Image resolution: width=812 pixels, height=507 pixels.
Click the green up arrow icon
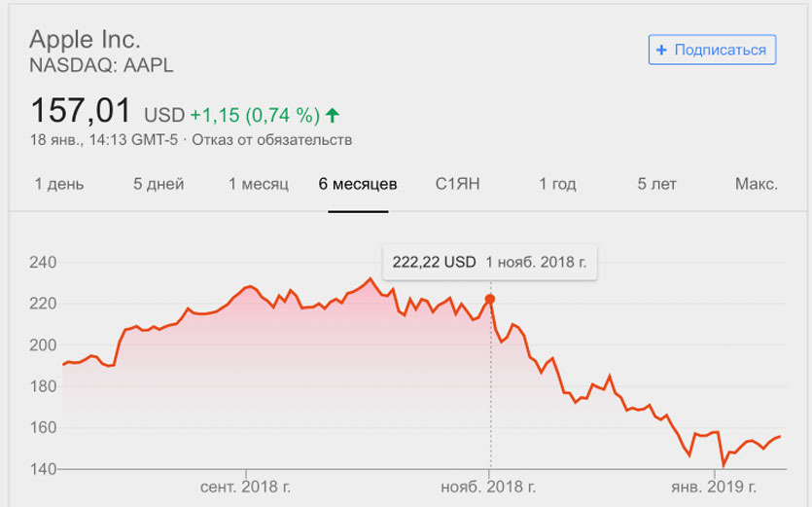pyautogui.click(x=333, y=115)
